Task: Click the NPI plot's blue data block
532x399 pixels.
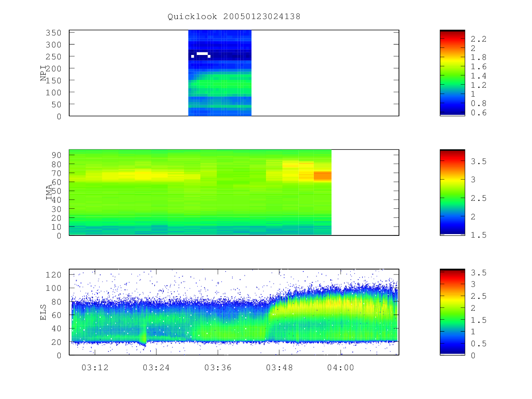Action: click(x=220, y=73)
